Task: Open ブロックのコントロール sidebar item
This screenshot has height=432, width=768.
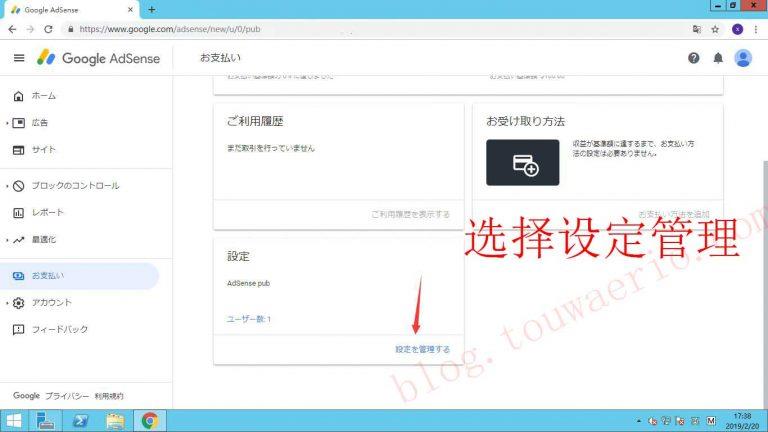Action: 75,186
